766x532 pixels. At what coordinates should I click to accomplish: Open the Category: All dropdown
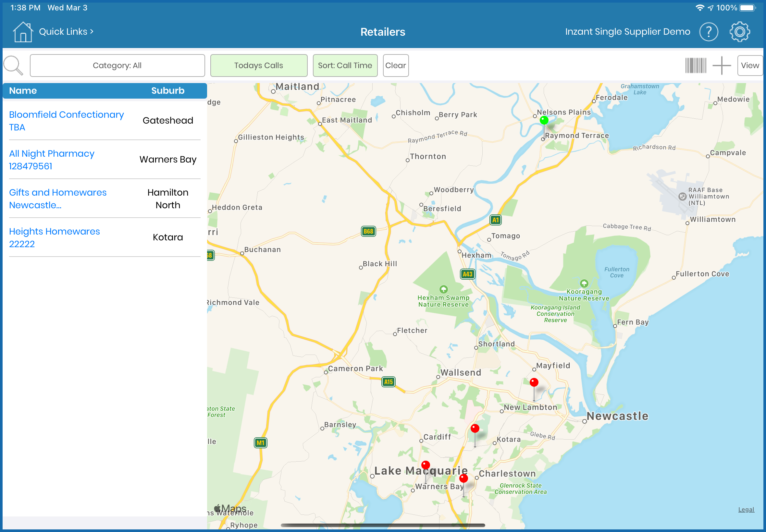117,65
